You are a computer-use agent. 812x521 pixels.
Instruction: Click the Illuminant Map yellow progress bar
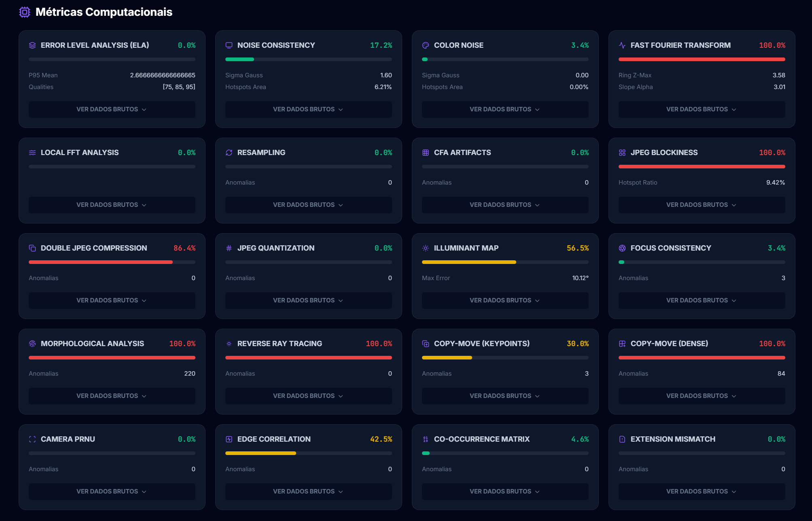469,262
